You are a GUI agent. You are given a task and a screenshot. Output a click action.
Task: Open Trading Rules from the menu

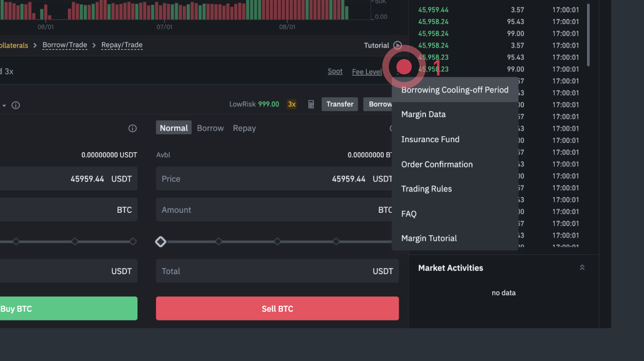[x=426, y=189]
